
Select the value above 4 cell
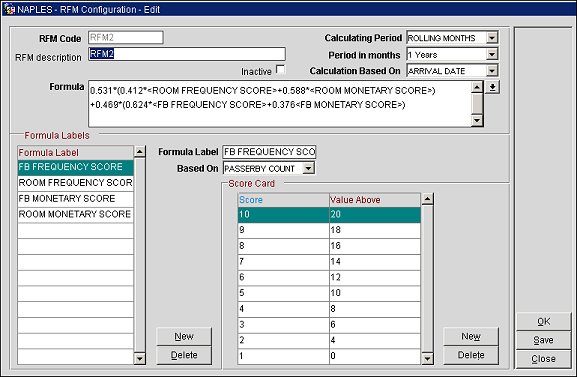(375, 341)
